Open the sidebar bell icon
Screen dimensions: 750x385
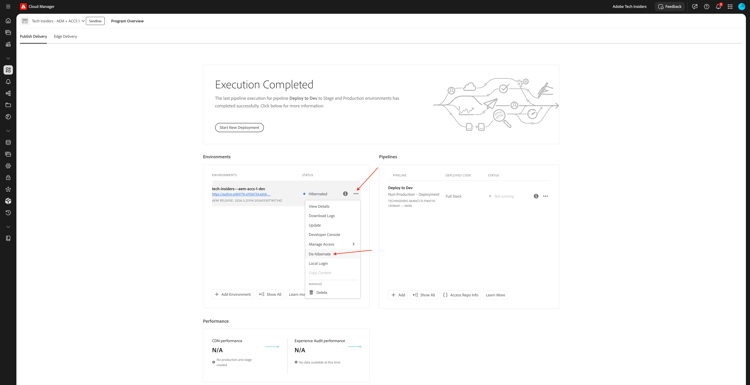8,82
